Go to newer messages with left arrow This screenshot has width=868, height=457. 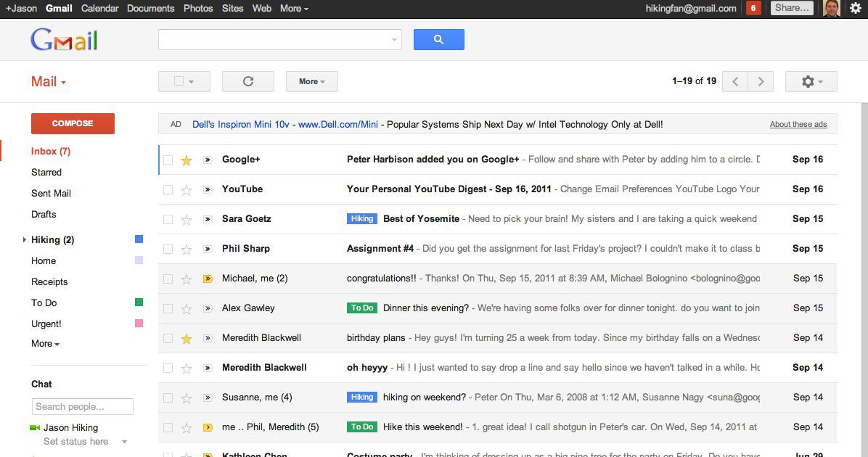pyautogui.click(x=735, y=81)
